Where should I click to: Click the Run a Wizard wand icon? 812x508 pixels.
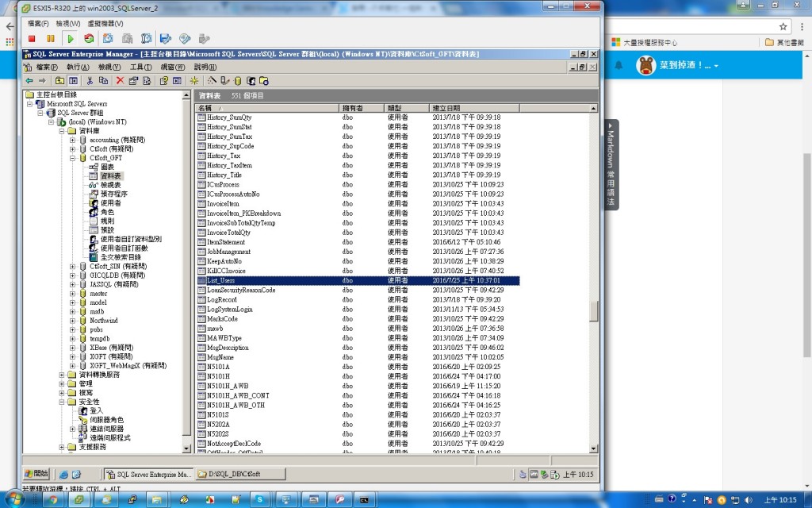pos(212,81)
